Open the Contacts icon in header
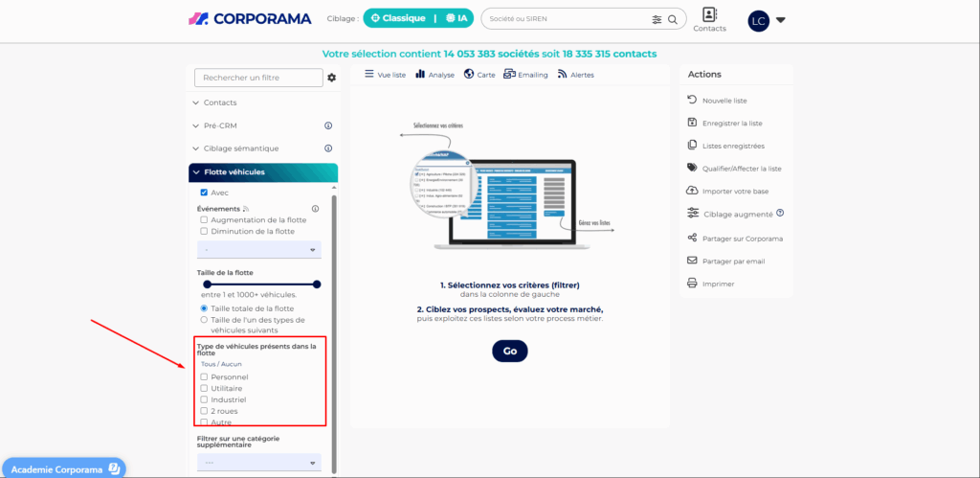This screenshot has height=478, width=980. [708, 15]
